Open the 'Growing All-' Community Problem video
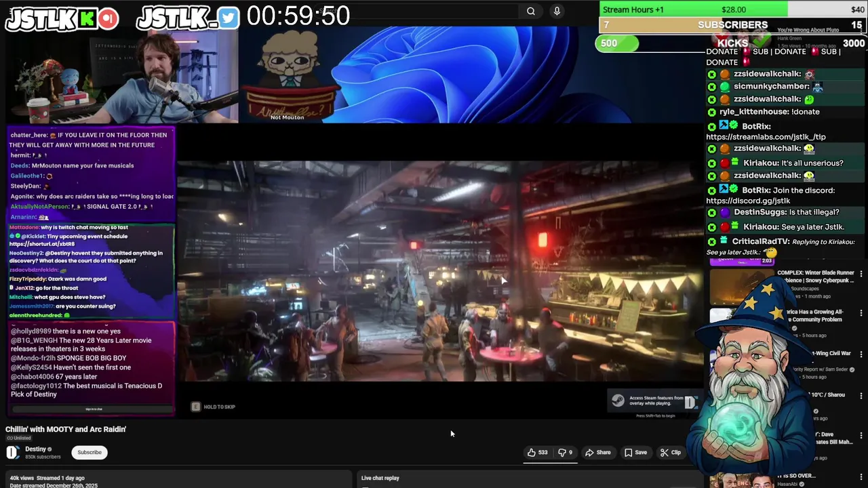The width and height of the screenshot is (868, 488). pos(813,316)
